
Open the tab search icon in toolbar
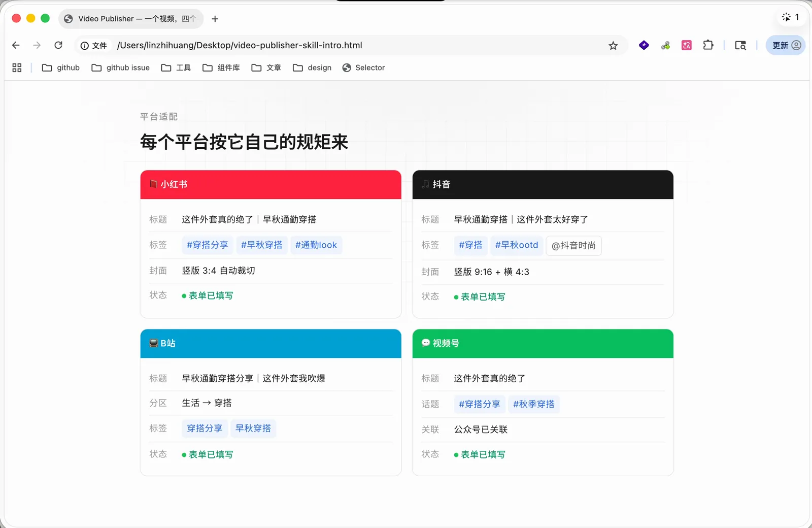(x=740, y=45)
